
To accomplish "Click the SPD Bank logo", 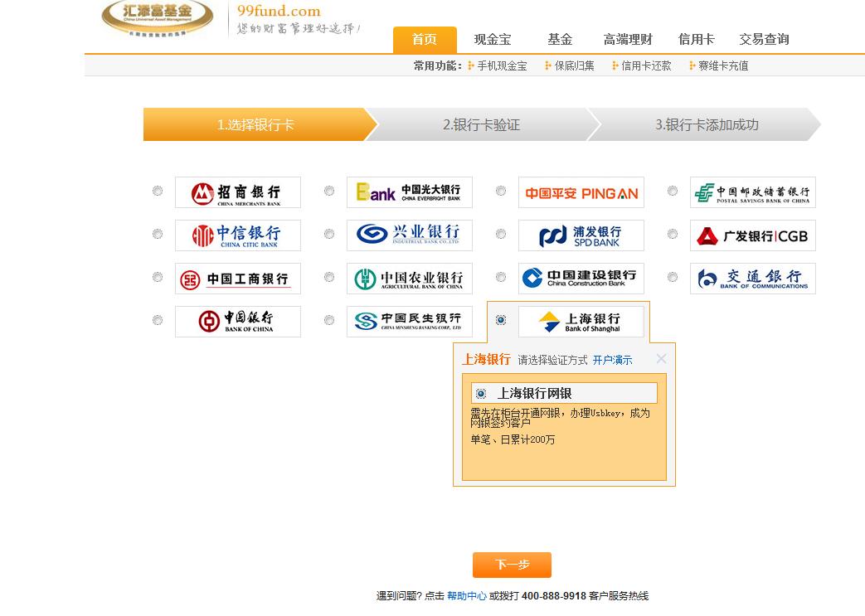I will [581, 235].
